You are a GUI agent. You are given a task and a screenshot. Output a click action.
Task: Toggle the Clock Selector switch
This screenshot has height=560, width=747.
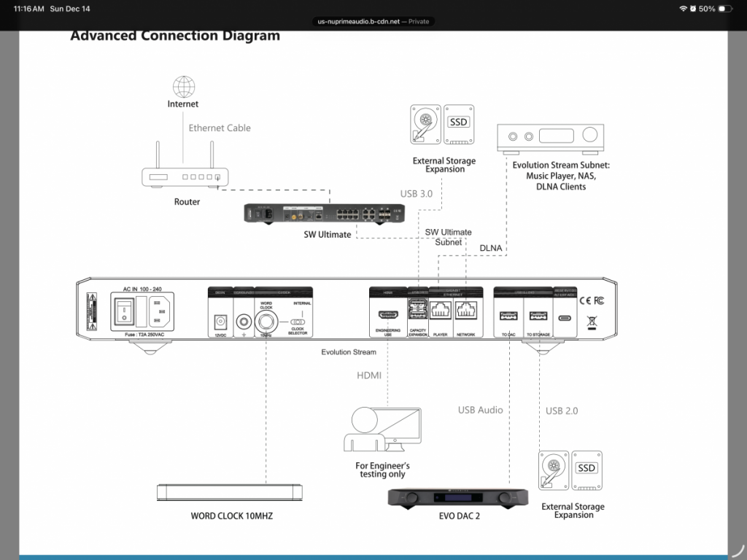click(x=296, y=321)
